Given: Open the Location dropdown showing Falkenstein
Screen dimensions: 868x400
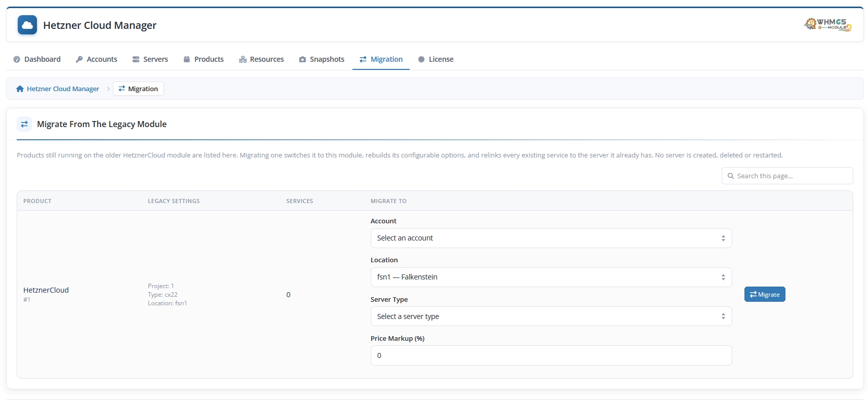Looking at the screenshot, I should point(551,277).
